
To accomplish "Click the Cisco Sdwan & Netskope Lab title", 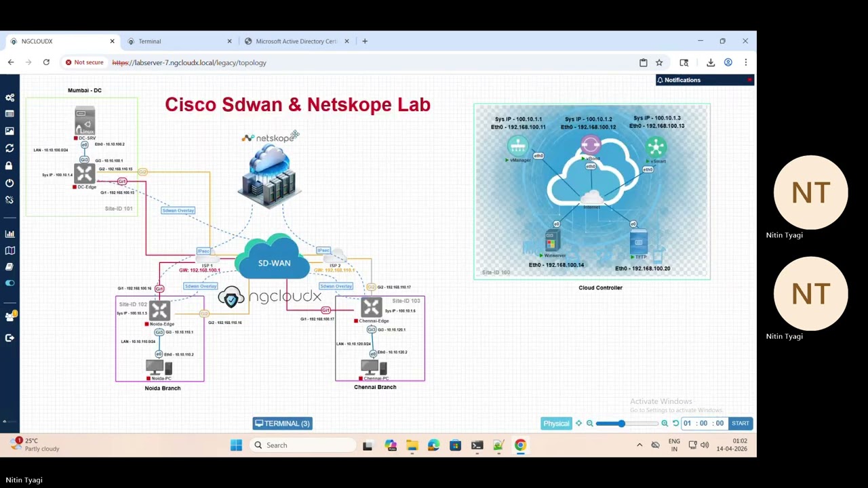I will (298, 104).
